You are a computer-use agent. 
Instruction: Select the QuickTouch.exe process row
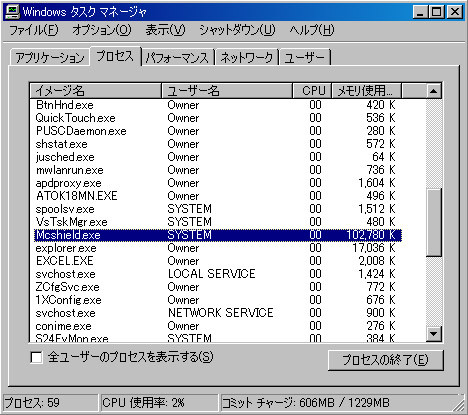click(218, 118)
